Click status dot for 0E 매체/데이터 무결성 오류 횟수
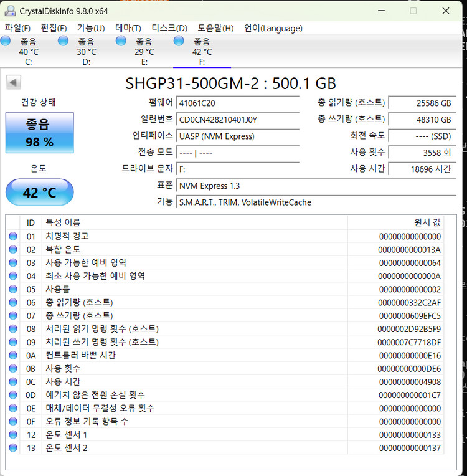The width and height of the screenshot is (467, 476). pos(13,408)
